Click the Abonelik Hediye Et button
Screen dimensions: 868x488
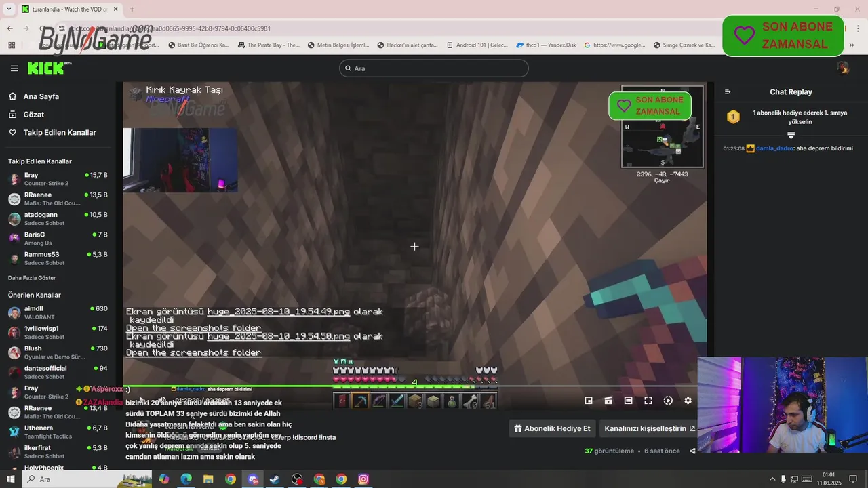552,428
